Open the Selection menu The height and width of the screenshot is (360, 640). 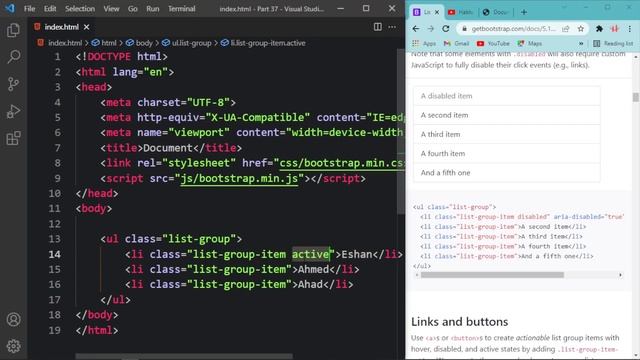80,9
